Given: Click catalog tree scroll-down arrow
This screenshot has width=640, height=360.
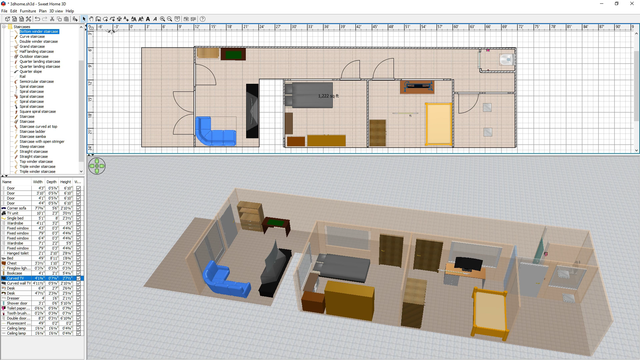Looking at the screenshot, I should coord(81,171).
